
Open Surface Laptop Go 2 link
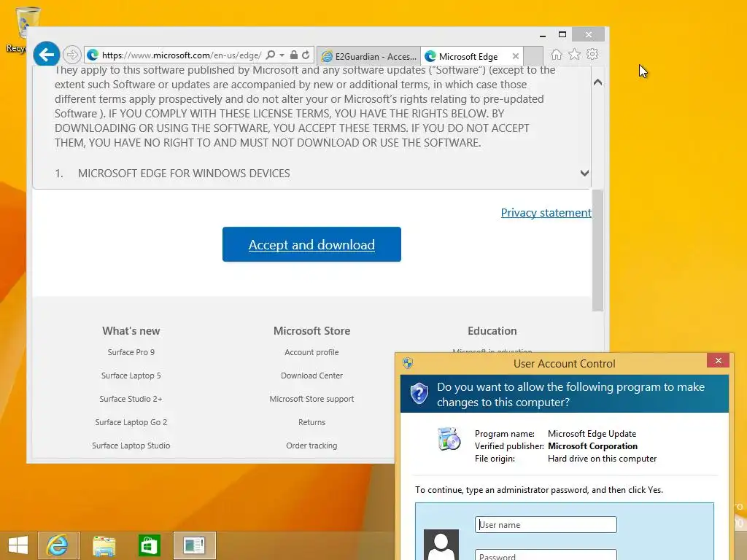pos(131,422)
